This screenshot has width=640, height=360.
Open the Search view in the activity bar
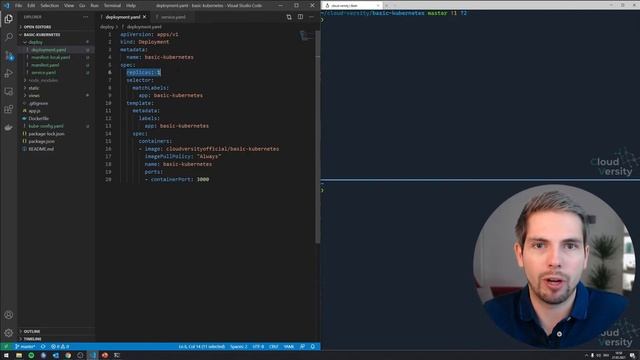pyautogui.click(x=9, y=37)
